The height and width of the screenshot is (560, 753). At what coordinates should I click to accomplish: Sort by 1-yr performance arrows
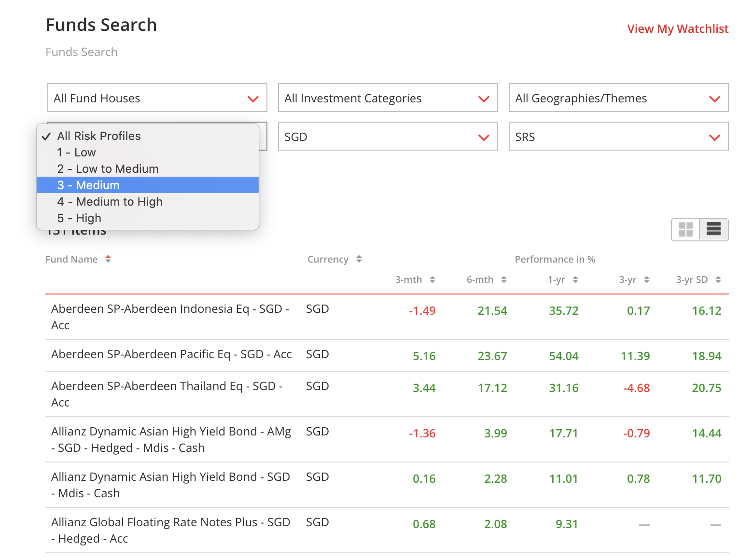point(575,280)
